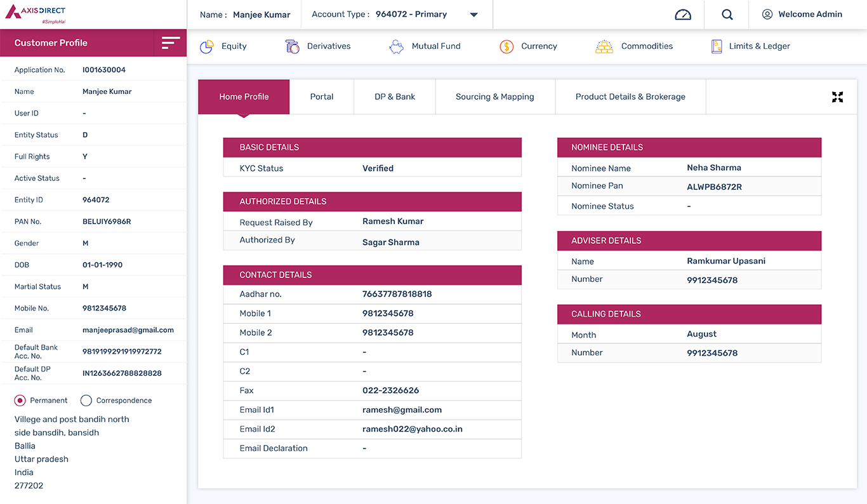
Task: Click the expand fullscreen arrows icon
Action: pos(838,97)
